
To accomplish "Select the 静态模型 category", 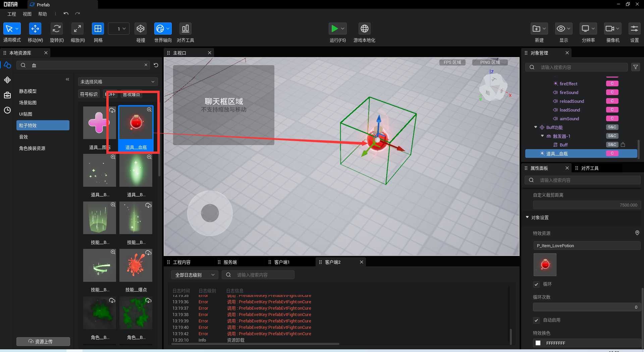I will (28, 91).
